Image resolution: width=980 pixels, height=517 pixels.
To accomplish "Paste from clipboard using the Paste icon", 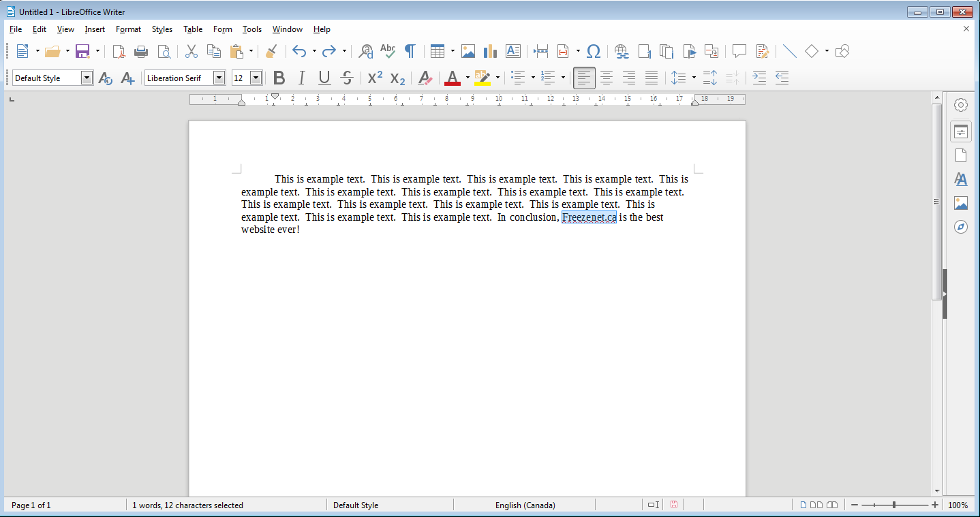I will click(x=236, y=51).
